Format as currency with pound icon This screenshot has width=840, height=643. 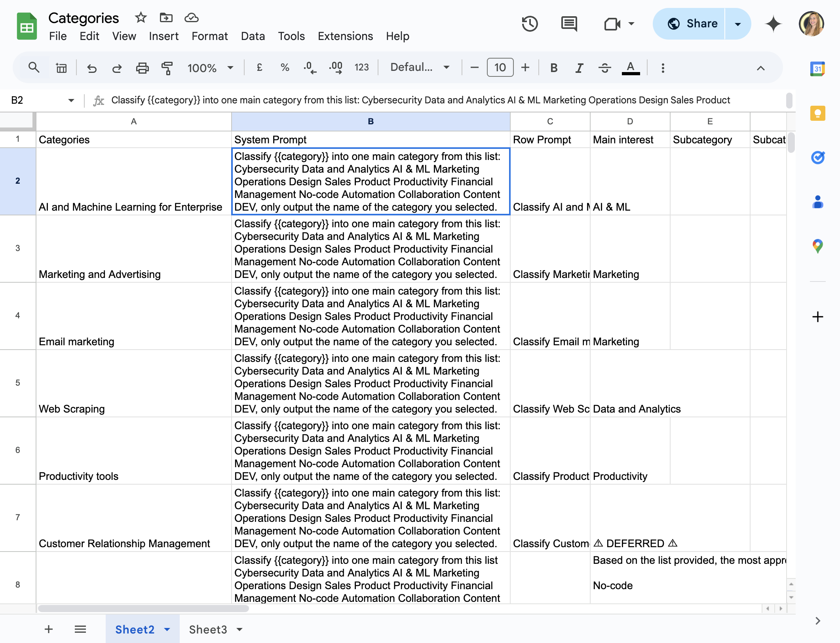point(260,68)
